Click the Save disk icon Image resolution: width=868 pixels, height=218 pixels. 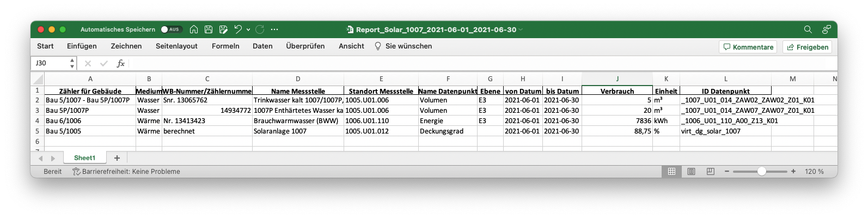[x=209, y=29]
